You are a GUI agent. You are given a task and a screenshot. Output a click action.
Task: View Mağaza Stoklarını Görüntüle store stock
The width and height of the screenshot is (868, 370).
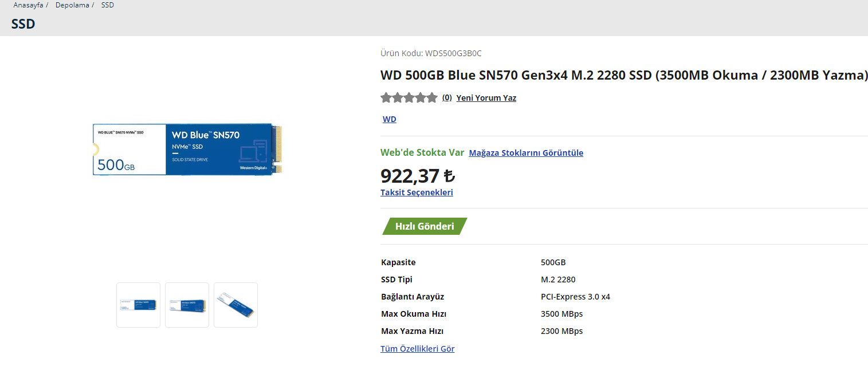point(526,153)
